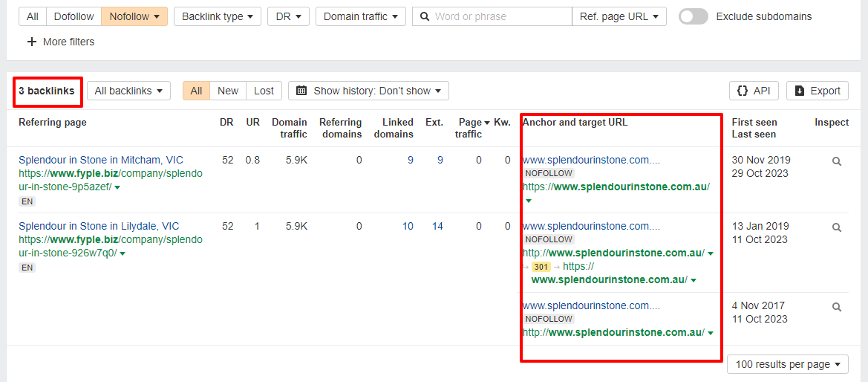Image resolution: width=868 pixels, height=382 pixels.
Task: Click EN language tag in Mitcham row
Action: point(27,201)
